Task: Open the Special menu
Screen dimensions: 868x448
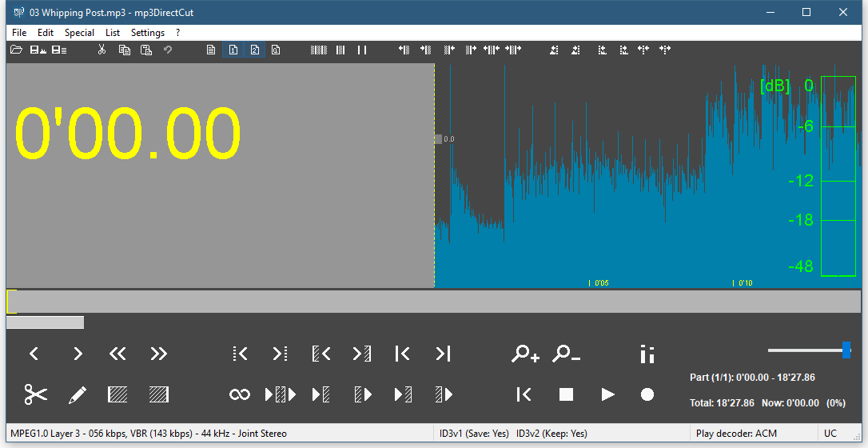Action: click(79, 33)
